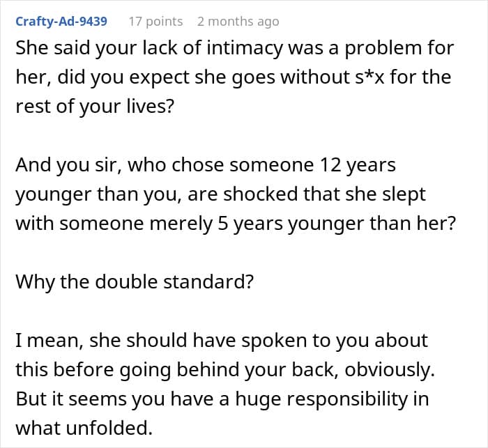Open the Crafty-Ad-9439 user profile

coord(61,22)
